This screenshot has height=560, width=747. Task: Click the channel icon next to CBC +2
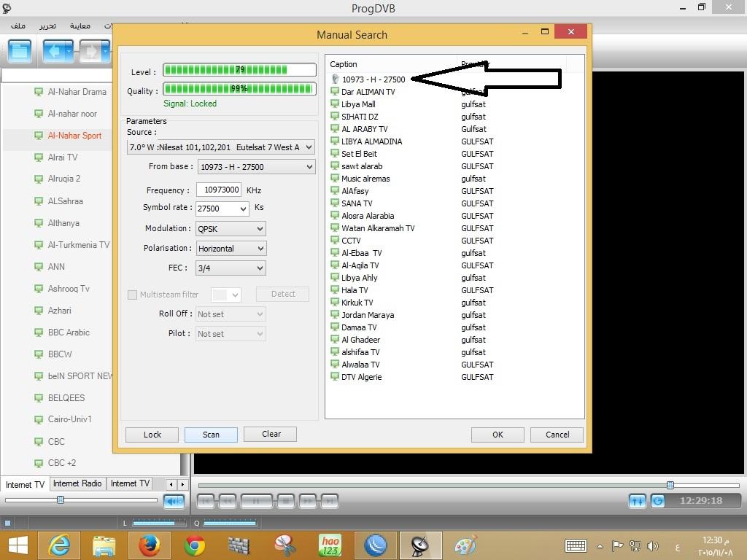click(x=39, y=463)
